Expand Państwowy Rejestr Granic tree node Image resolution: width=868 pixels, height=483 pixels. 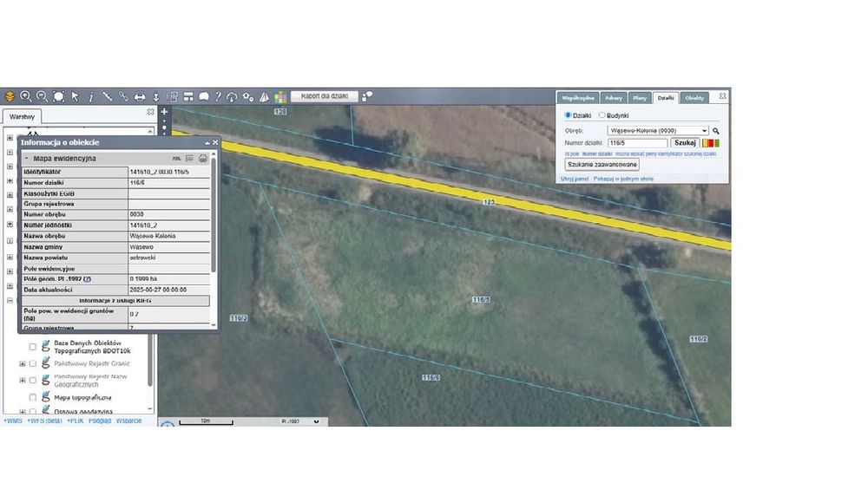[23, 363]
